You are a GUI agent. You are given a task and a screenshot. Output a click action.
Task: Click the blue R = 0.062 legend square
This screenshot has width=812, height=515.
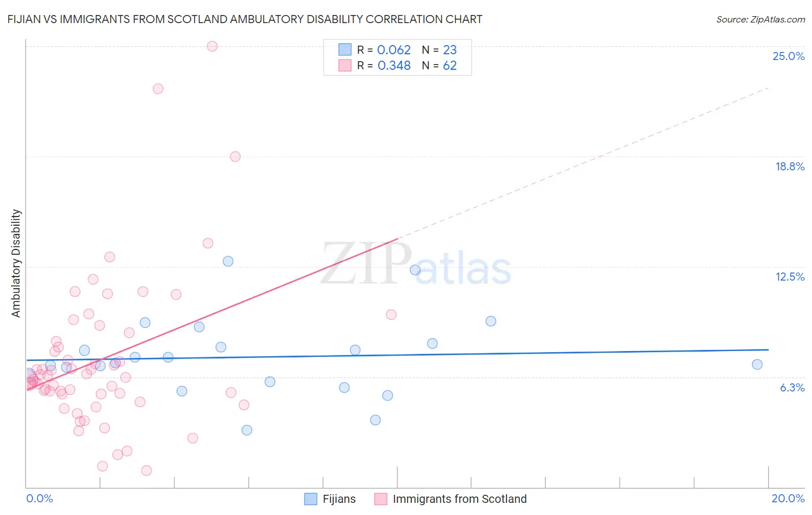[345, 50]
